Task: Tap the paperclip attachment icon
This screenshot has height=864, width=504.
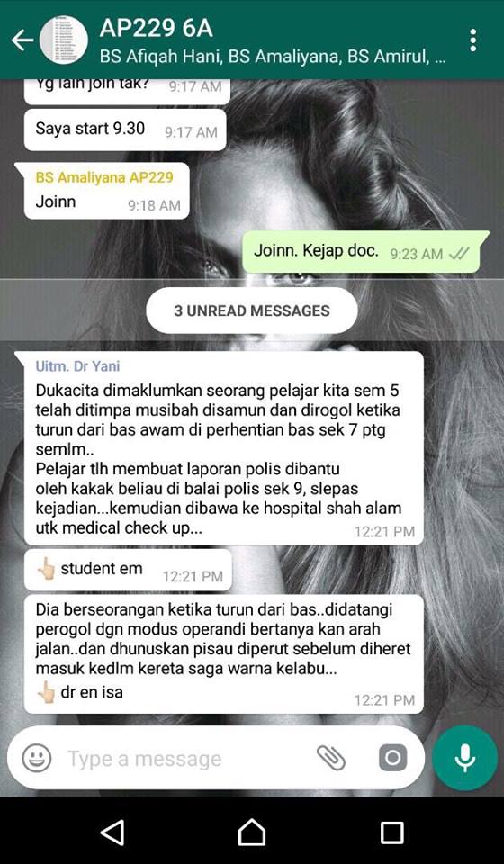Action: tap(331, 758)
